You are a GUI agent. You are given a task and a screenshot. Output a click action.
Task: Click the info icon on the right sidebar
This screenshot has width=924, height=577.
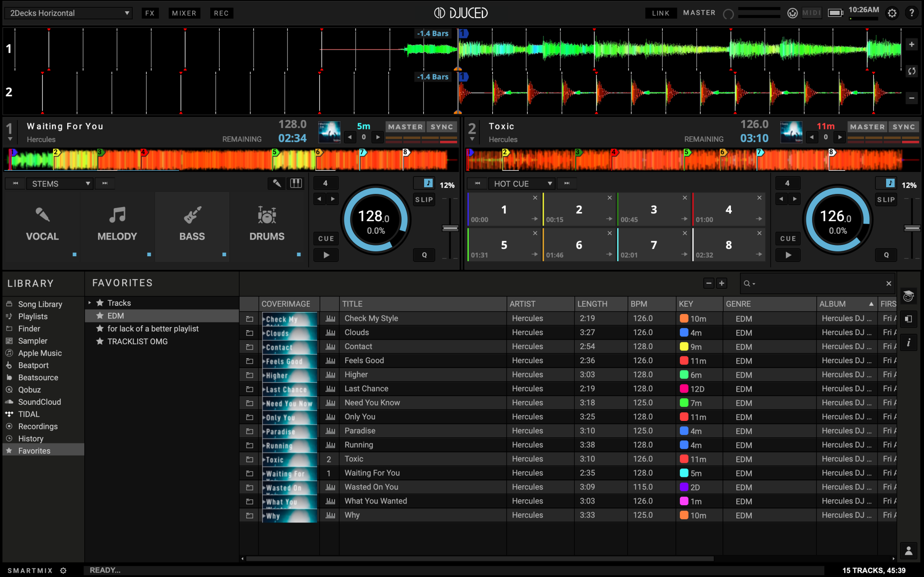(909, 342)
